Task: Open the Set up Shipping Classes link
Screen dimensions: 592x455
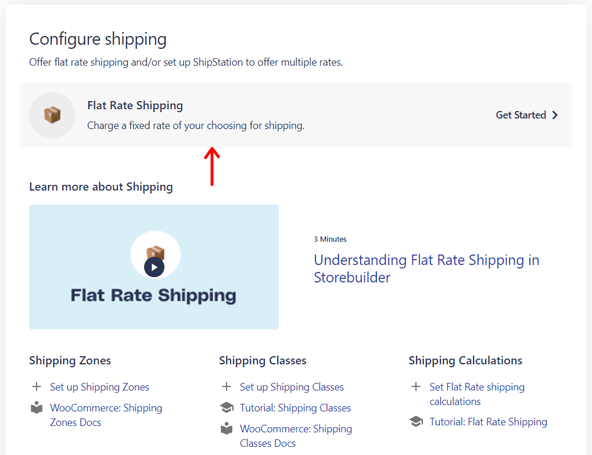Action: (291, 387)
